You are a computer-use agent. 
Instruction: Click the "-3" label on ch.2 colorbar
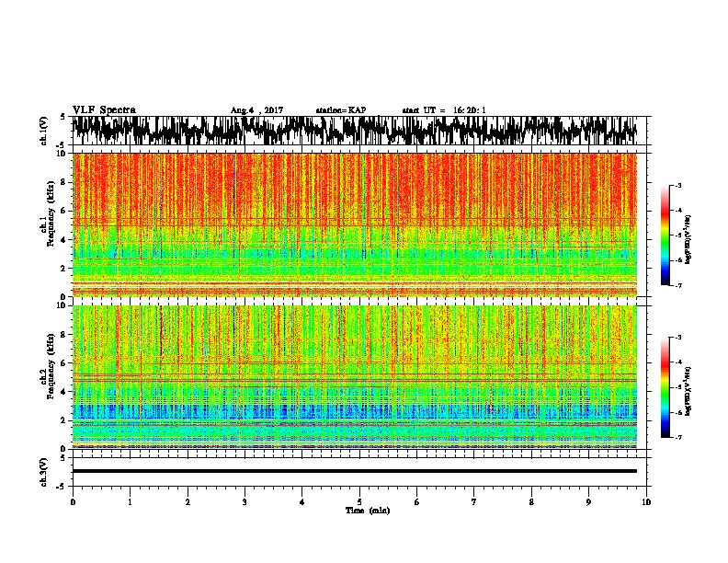click(x=678, y=338)
